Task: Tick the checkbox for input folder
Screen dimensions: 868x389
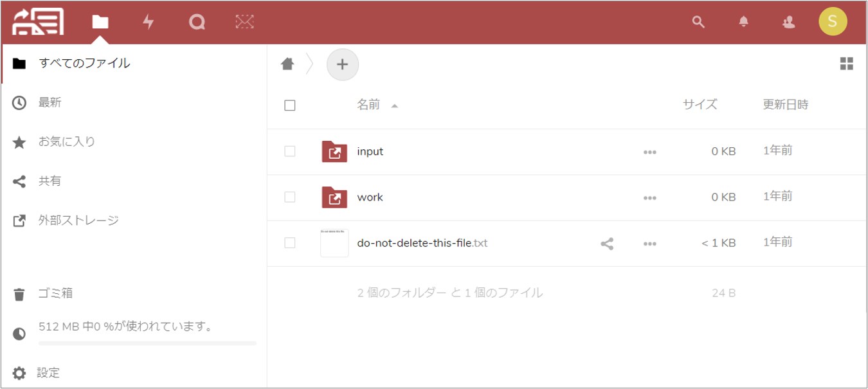Action: [290, 151]
